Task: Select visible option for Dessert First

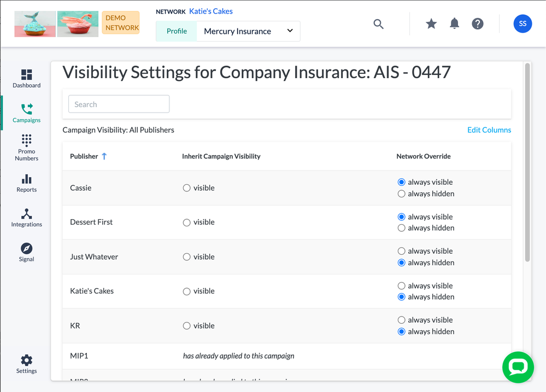Action: pyautogui.click(x=187, y=223)
